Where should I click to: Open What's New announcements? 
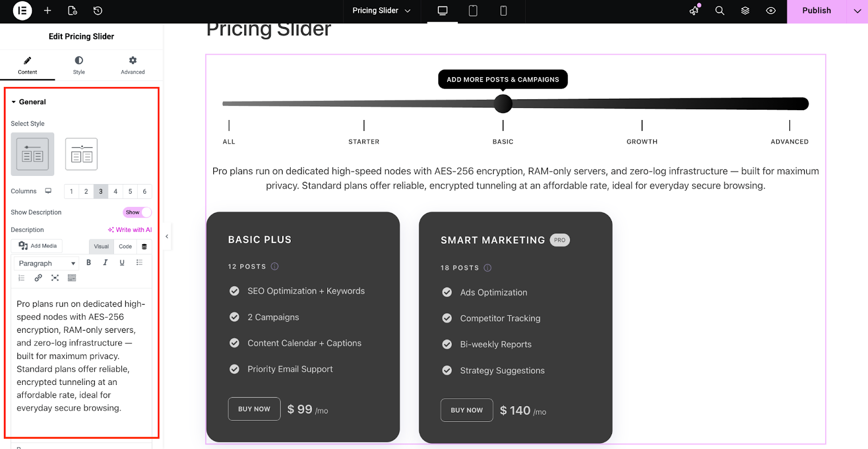[x=694, y=11]
